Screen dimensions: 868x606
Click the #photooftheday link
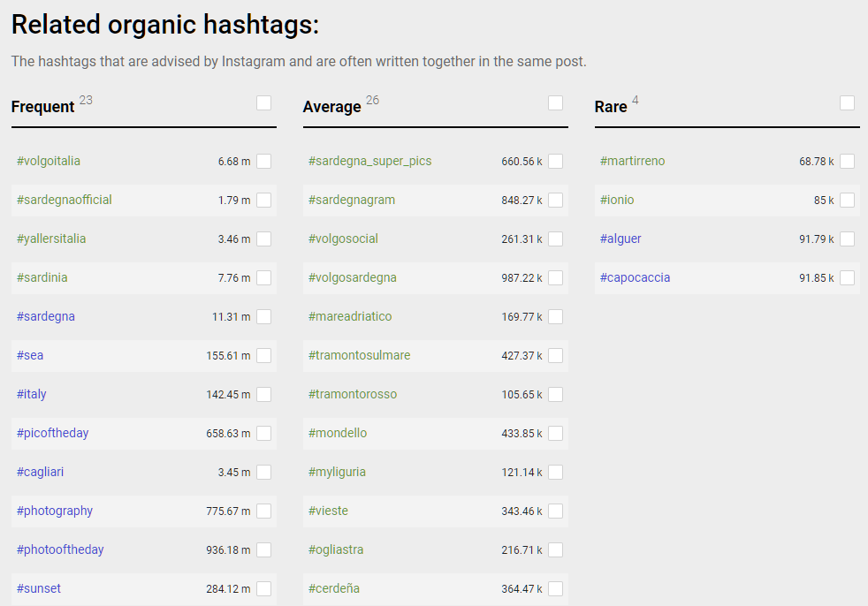tap(60, 549)
